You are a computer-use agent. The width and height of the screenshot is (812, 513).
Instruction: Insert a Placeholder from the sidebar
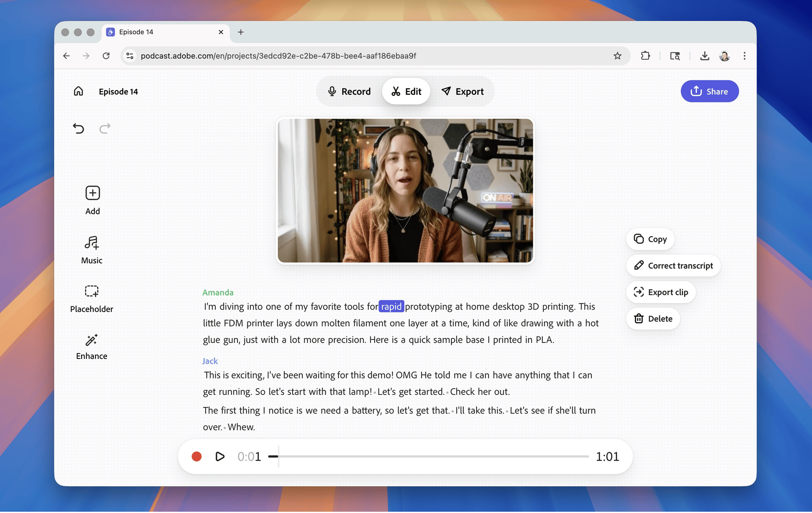click(92, 298)
